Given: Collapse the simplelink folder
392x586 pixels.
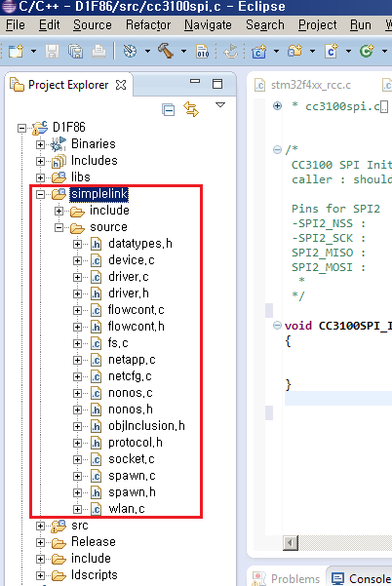Looking at the screenshot, I should (40, 194).
